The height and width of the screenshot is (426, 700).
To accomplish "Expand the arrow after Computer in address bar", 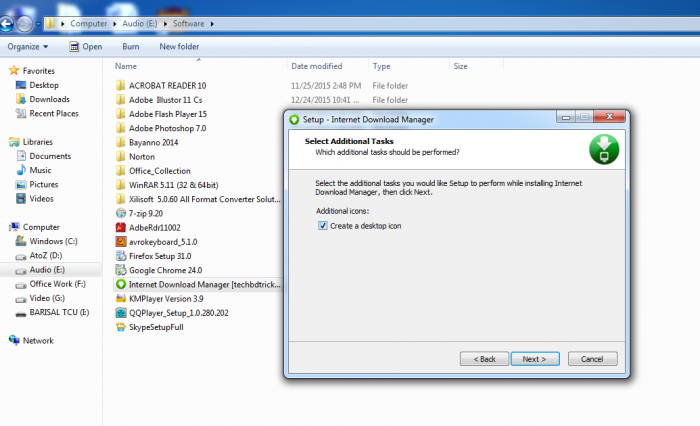I will (114, 24).
